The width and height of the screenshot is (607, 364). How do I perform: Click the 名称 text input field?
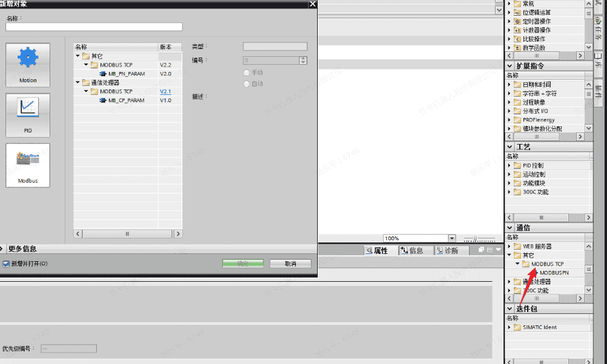coord(94,27)
